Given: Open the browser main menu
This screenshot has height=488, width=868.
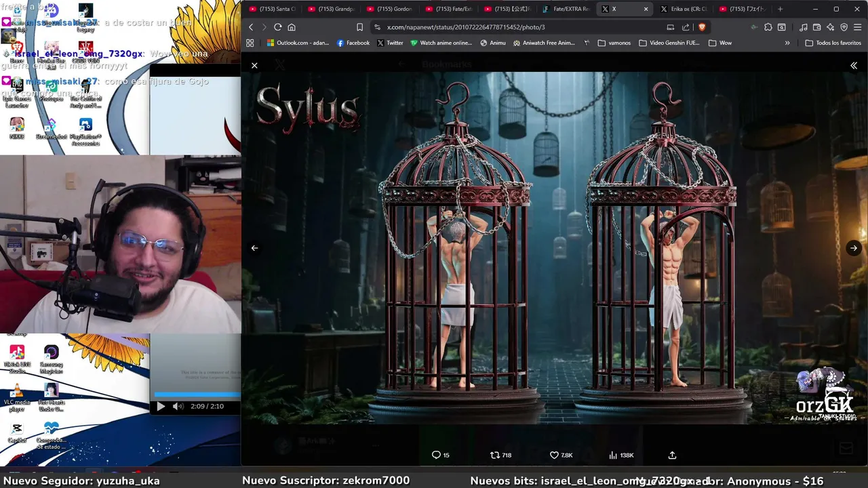Looking at the screenshot, I should pyautogui.click(x=858, y=27).
